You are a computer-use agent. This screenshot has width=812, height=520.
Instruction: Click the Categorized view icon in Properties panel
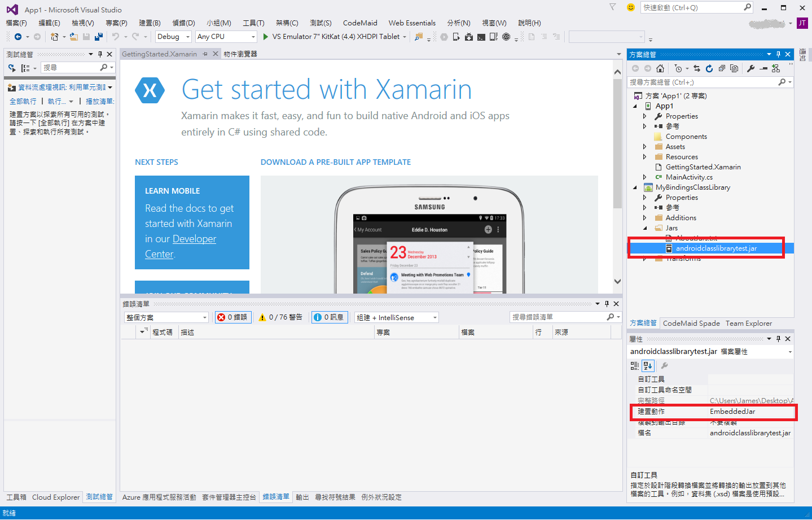(635, 366)
